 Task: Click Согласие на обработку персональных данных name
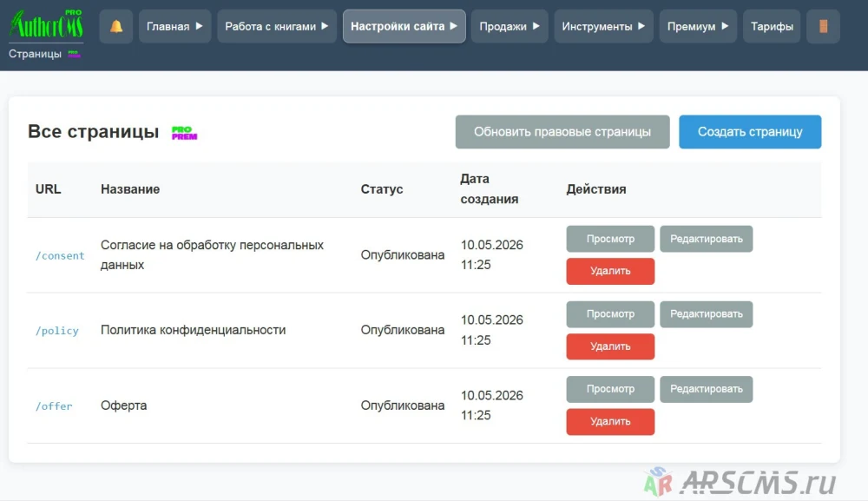pyautogui.click(x=212, y=254)
